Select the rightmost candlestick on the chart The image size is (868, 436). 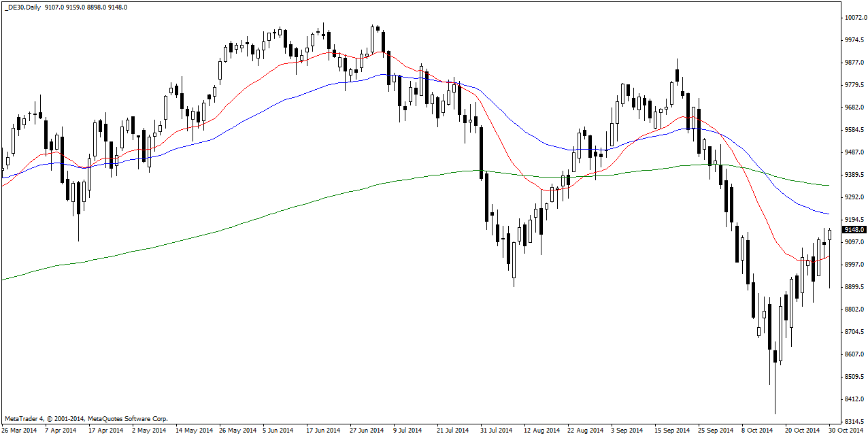(x=829, y=235)
